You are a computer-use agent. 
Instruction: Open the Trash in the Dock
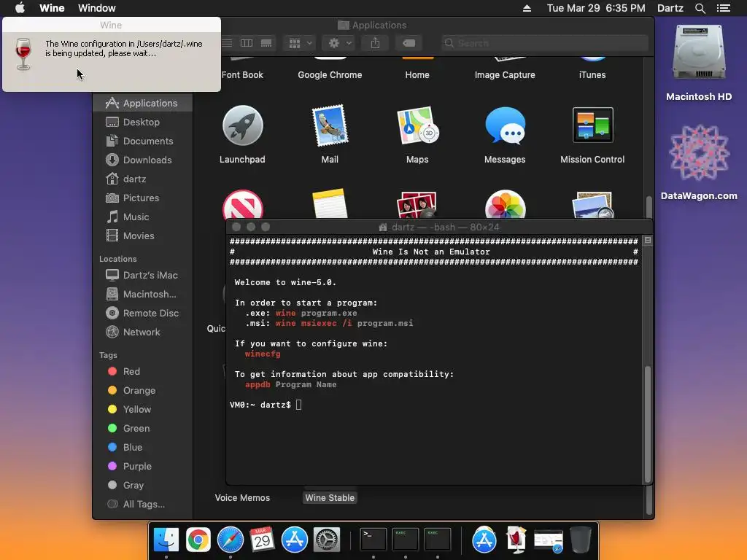point(580,540)
